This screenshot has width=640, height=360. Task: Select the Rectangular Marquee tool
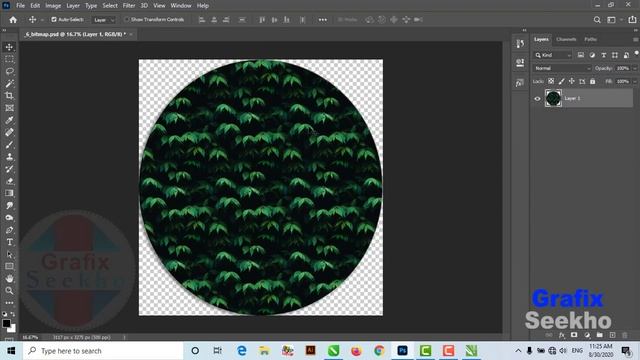9,59
